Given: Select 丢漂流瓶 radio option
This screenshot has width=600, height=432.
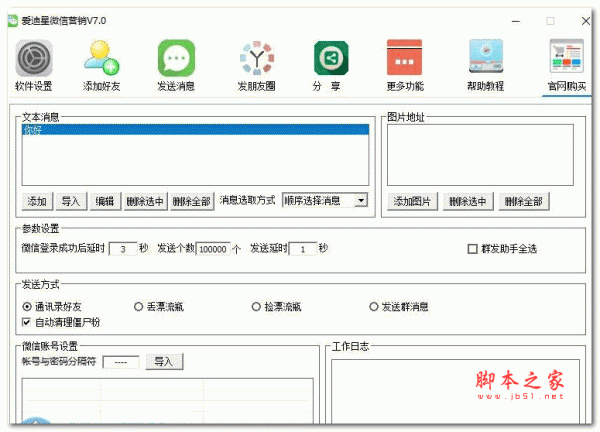Looking at the screenshot, I should pyautogui.click(x=138, y=306).
